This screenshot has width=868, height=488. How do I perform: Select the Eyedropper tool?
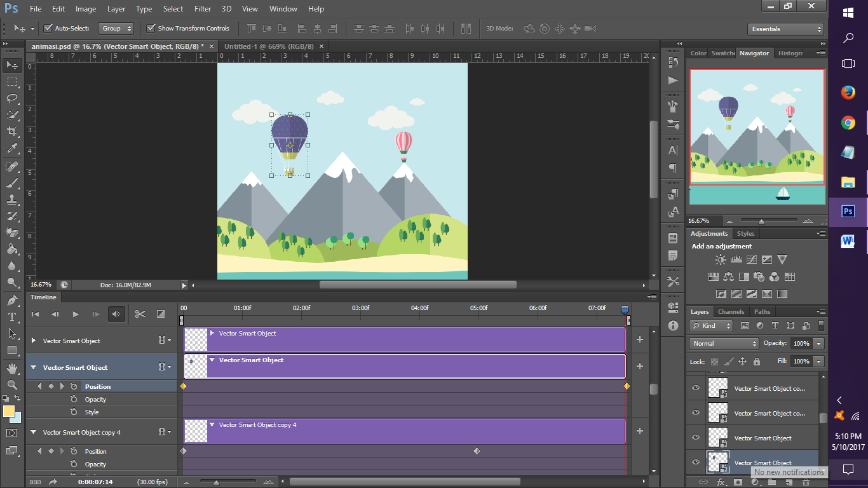12,149
